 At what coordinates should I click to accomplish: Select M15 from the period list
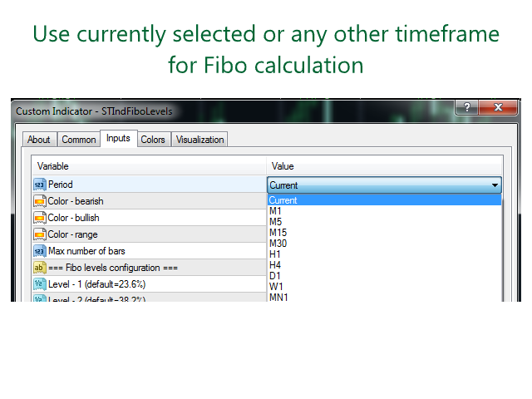[x=278, y=233]
